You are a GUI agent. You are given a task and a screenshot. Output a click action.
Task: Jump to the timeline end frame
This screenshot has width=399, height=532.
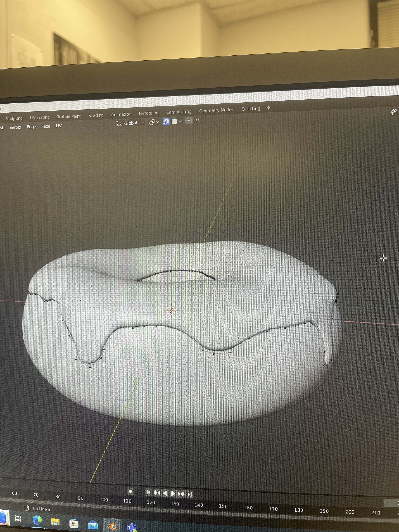click(189, 494)
